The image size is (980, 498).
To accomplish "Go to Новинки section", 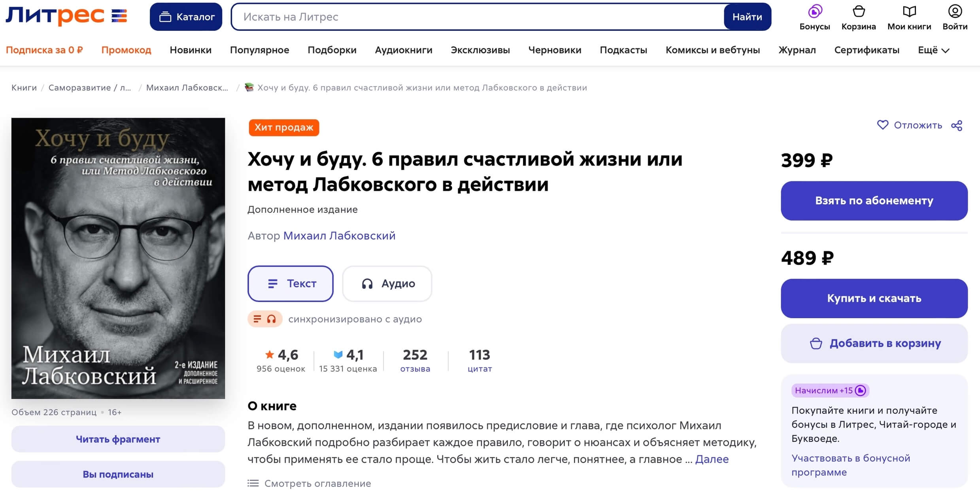I will click(x=191, y=50).
